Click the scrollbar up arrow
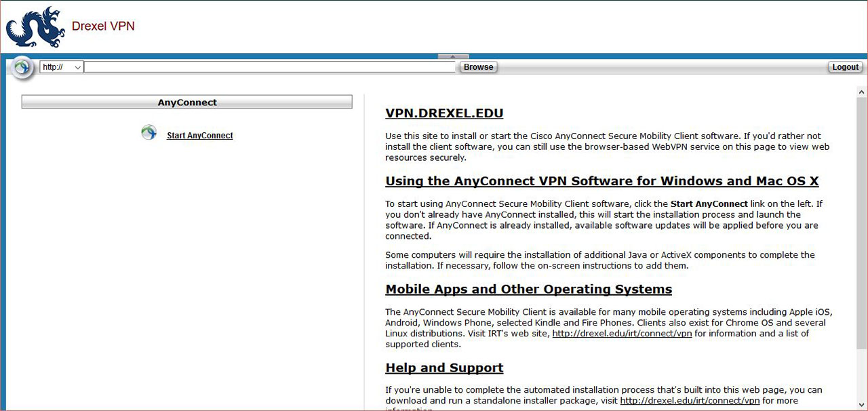Screen dimensions: 868x411 tap(862, 92)
